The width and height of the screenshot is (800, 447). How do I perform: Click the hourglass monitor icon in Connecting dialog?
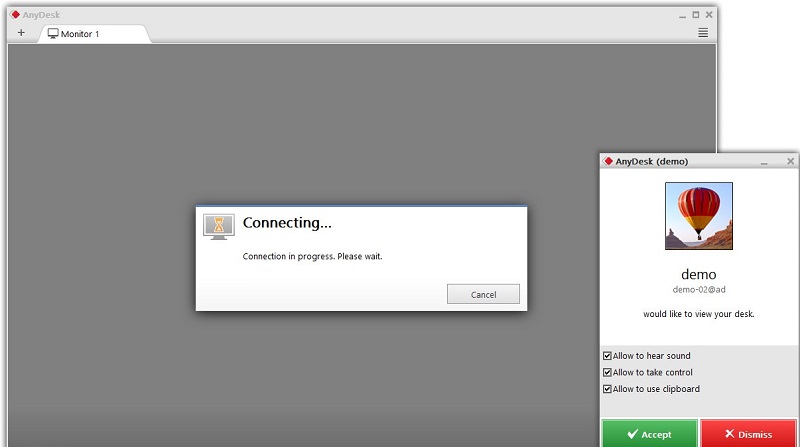pyautogui.click(x=219, y=227)
